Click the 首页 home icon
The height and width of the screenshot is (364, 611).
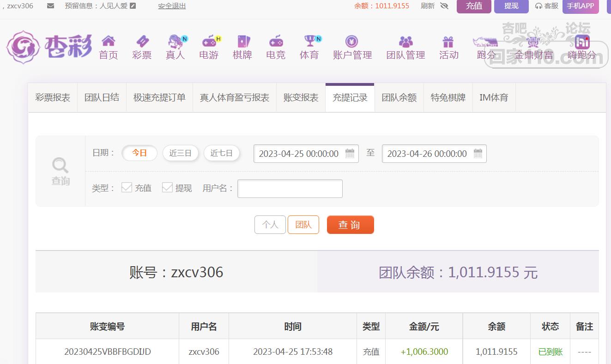click(109, 42)
